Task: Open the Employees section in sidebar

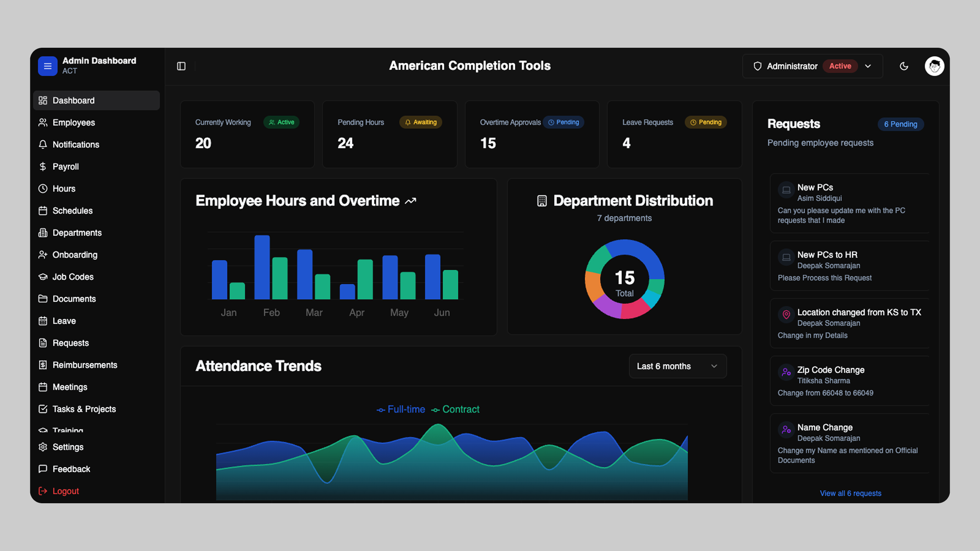Action: click(73, 122)
